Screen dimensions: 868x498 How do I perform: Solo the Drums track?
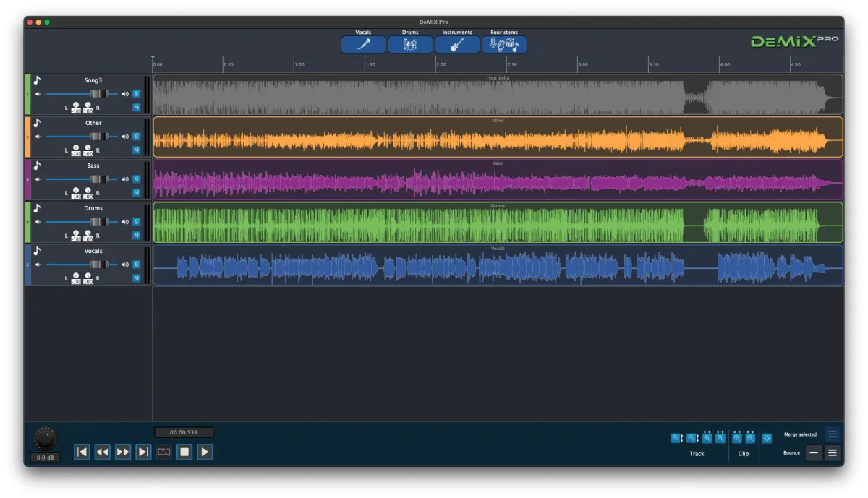coord(136,222)
